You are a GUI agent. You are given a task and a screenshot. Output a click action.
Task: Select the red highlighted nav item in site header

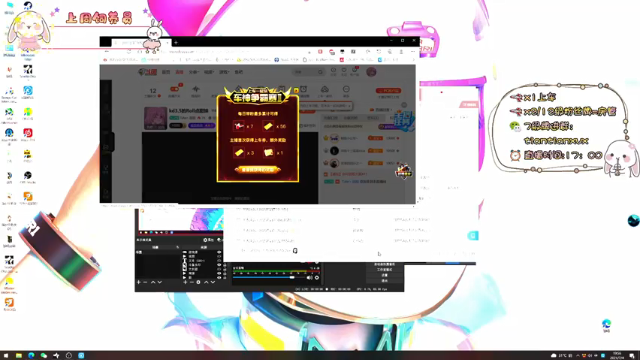[x=179, y=72]
